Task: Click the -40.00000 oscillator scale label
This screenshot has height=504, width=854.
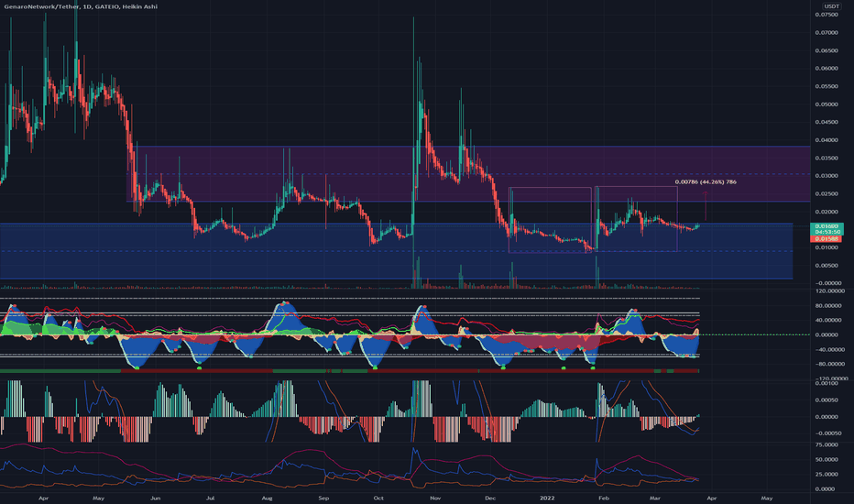Action: pos(829,350)
